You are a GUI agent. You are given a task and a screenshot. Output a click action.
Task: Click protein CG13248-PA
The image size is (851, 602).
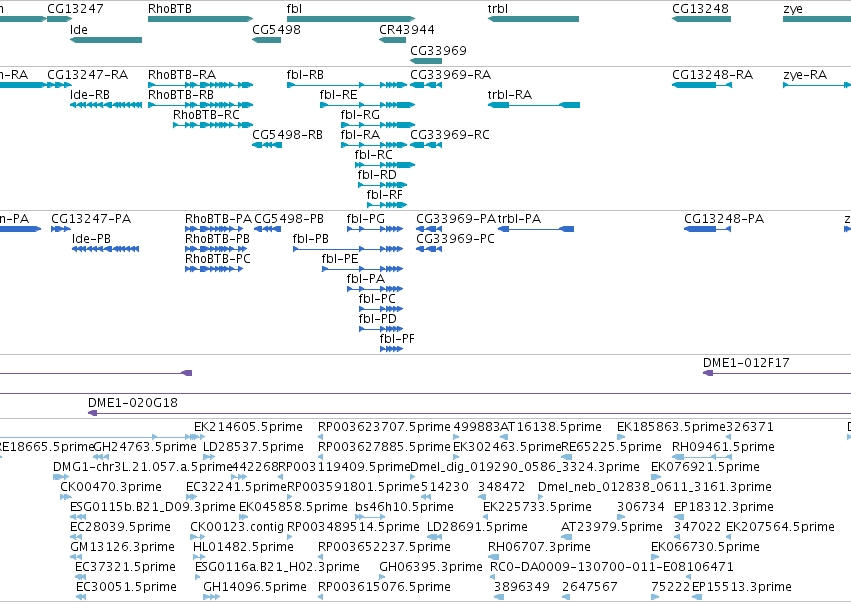tap(723, 219)
